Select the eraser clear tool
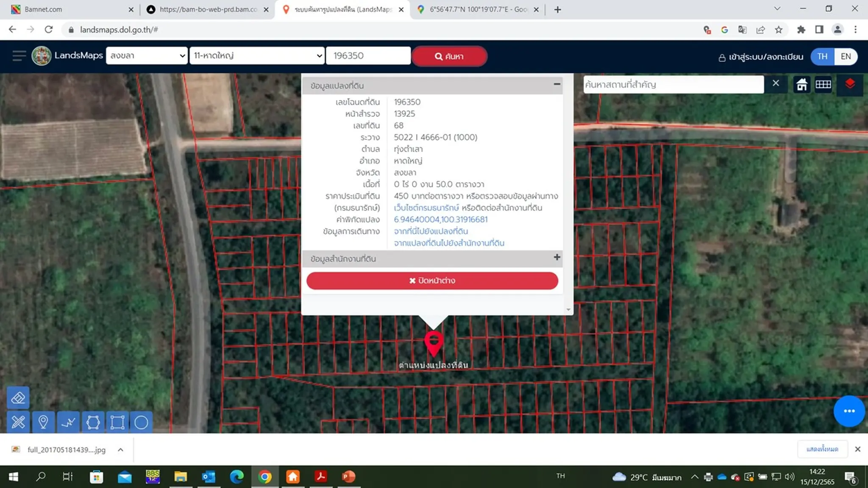The image size is (868, 488). [x=18, y=398]
